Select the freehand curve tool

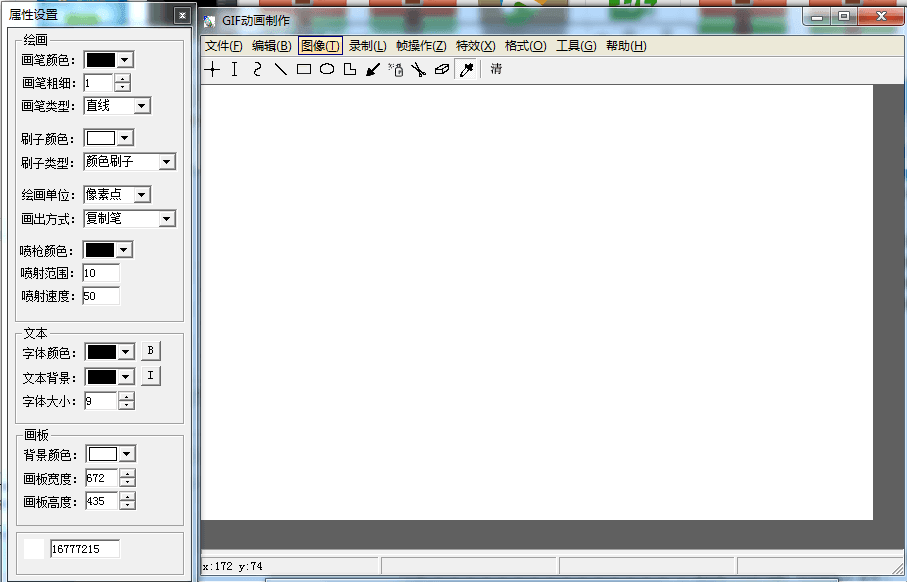(x=257, y=69)
